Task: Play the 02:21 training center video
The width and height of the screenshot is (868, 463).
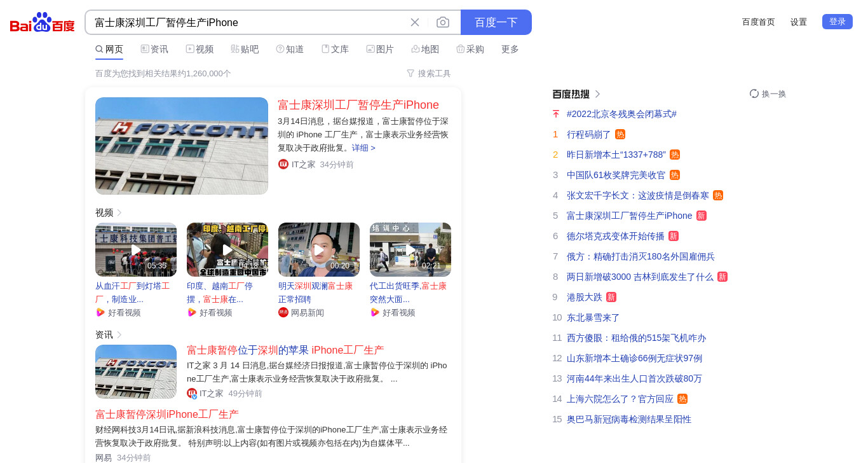Action: [410, 249]
